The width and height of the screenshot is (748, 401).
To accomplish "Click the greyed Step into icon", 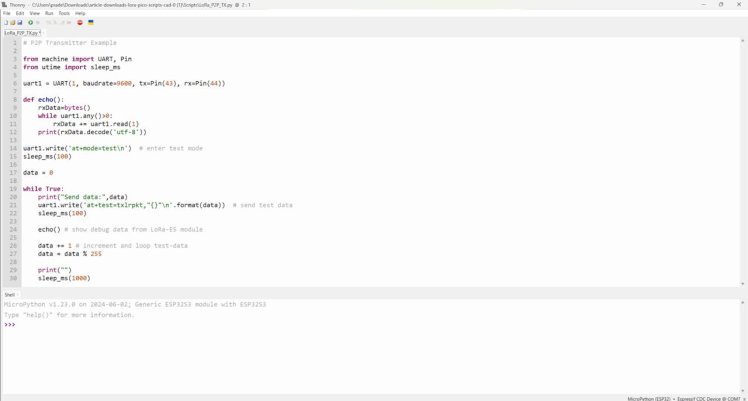I will pos(55,22).
